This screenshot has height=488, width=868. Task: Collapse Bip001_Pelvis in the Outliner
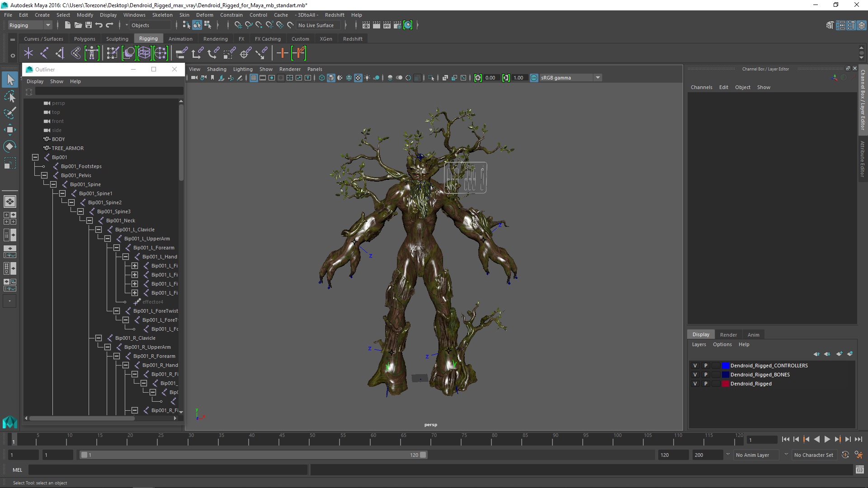44,175
